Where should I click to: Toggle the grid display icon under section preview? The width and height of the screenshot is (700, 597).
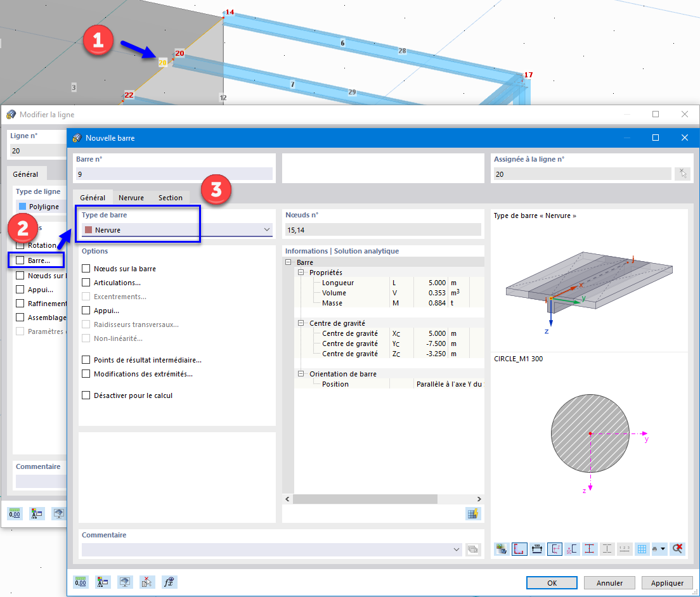[x=642, y=549]
